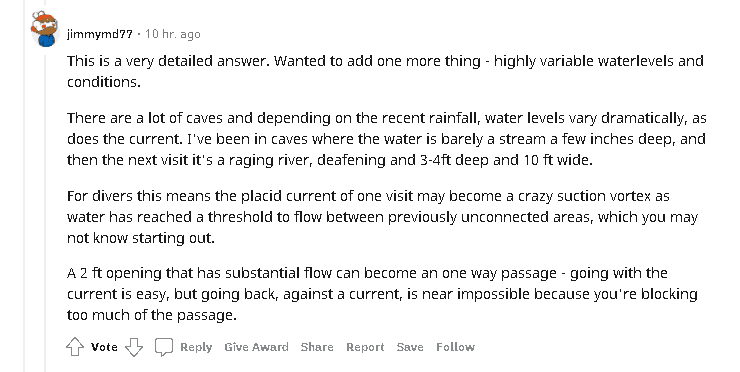Click the paragraph starting 'This is a very detailed'
The height and width of the screenshot is (372, 740).
pyautogui.click(x=385, y=71)
